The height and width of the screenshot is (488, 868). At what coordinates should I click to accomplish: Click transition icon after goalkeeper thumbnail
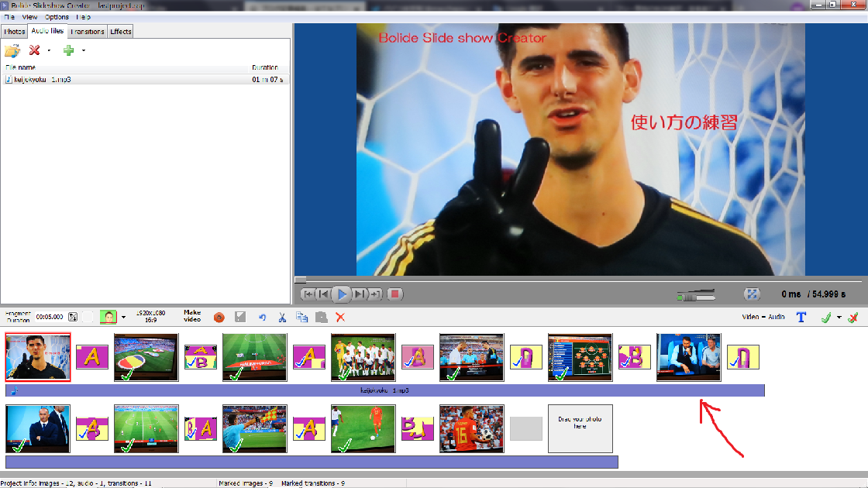click(92, 357)
